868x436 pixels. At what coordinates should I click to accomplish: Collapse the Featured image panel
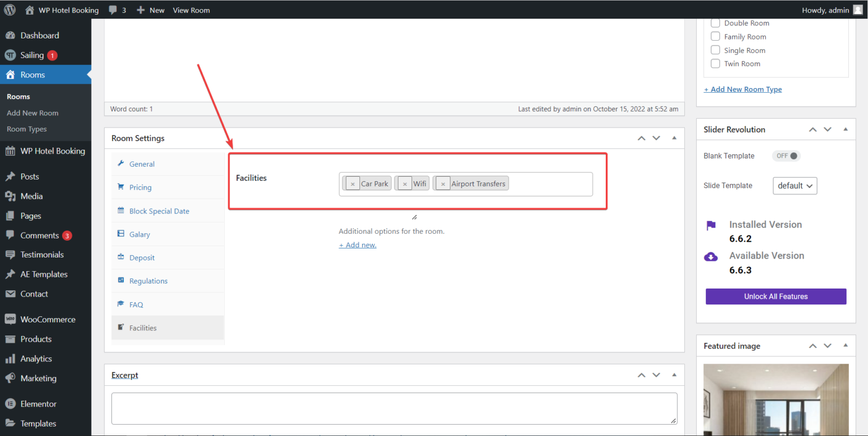point(845,346)
